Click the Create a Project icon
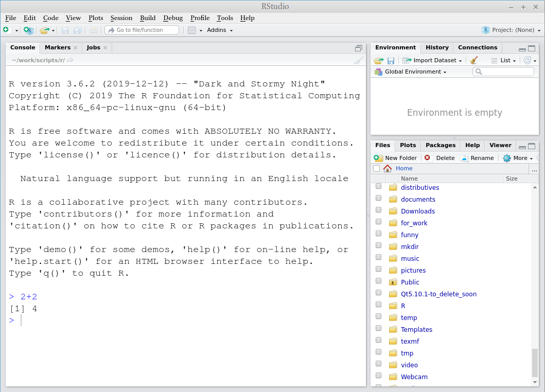This screenshot has width=545, height=392. pyautogui.click(x=28, y=30)
